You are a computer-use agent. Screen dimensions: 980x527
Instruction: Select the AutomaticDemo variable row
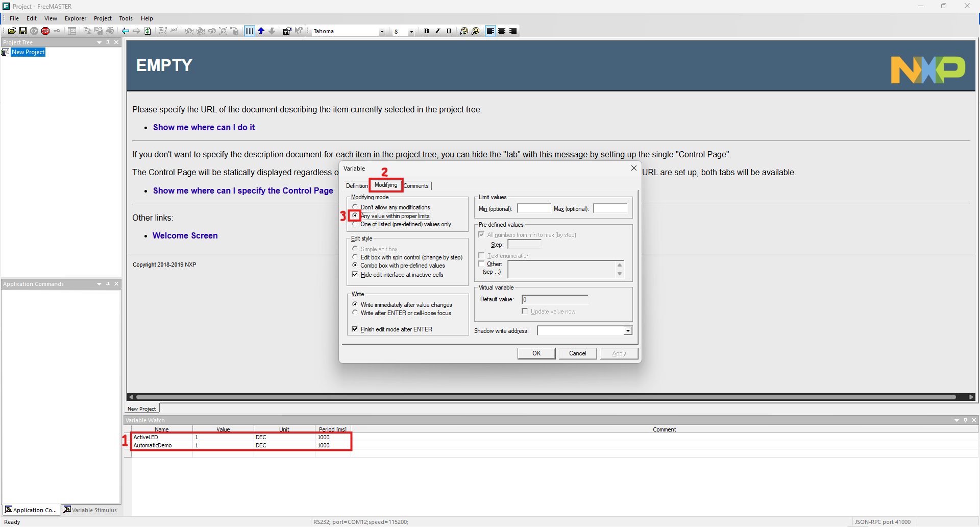pyautogui.click(x=241, y=445)
